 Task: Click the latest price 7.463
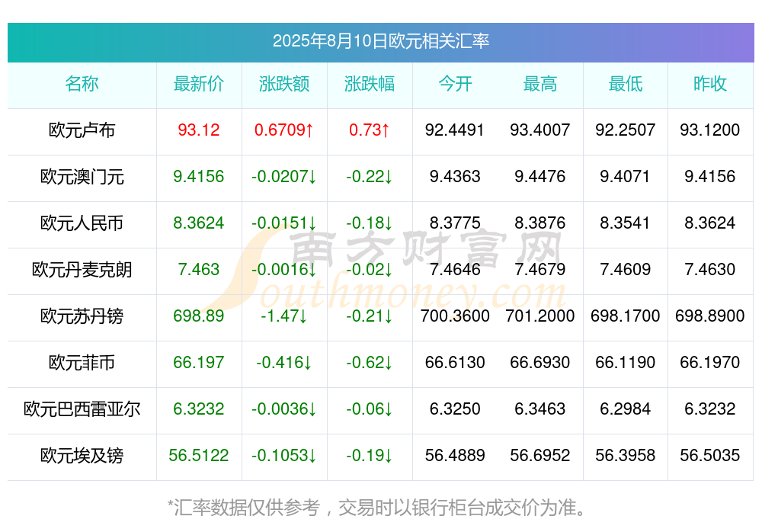pos(199,269)
